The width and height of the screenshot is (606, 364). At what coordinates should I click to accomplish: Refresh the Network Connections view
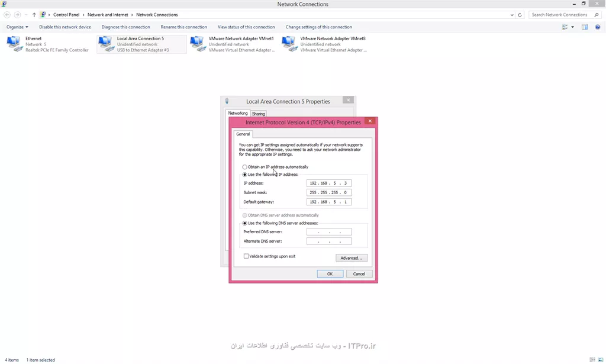[x=520, y=15]
